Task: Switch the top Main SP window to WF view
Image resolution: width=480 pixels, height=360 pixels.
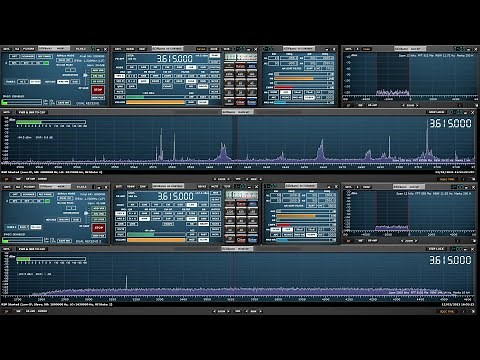Action: 18,179
